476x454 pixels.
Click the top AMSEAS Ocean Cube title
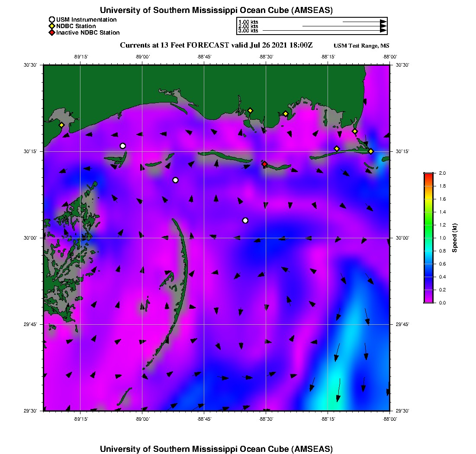coord(216,10)
